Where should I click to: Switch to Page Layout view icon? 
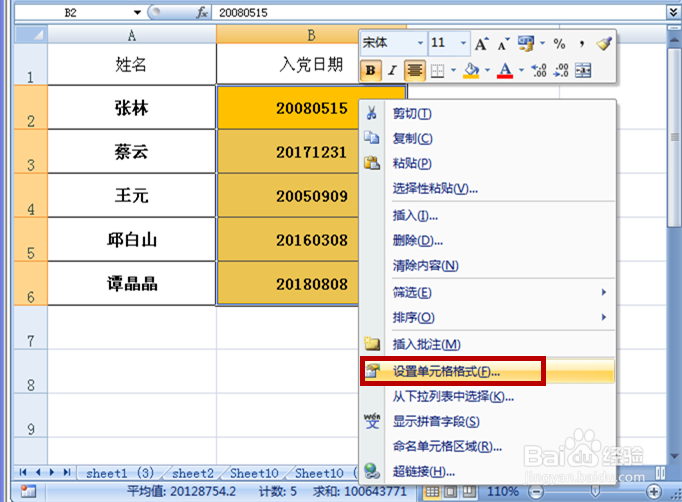pyautogui.click(x=450, y=492)
